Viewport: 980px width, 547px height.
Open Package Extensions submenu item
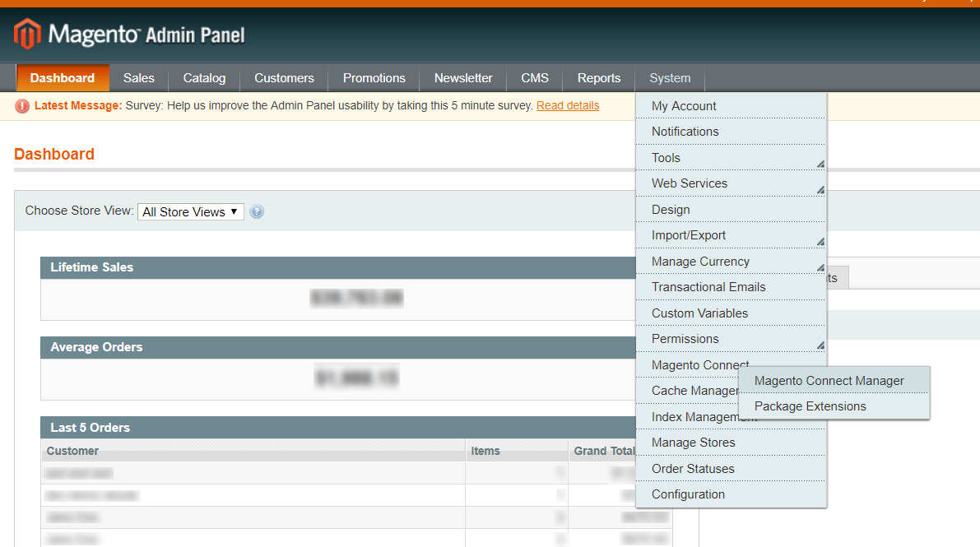pyautogui.click(x=834, y=406)
